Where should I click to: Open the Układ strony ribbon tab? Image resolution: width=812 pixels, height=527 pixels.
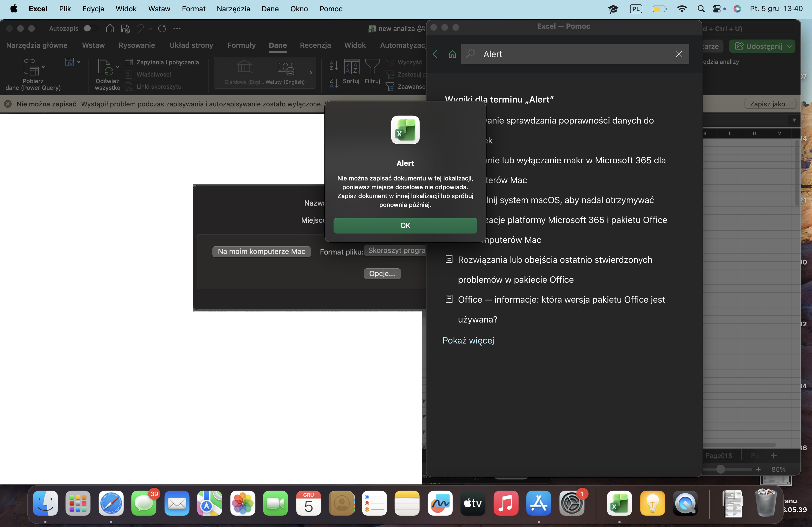(191, 45)
